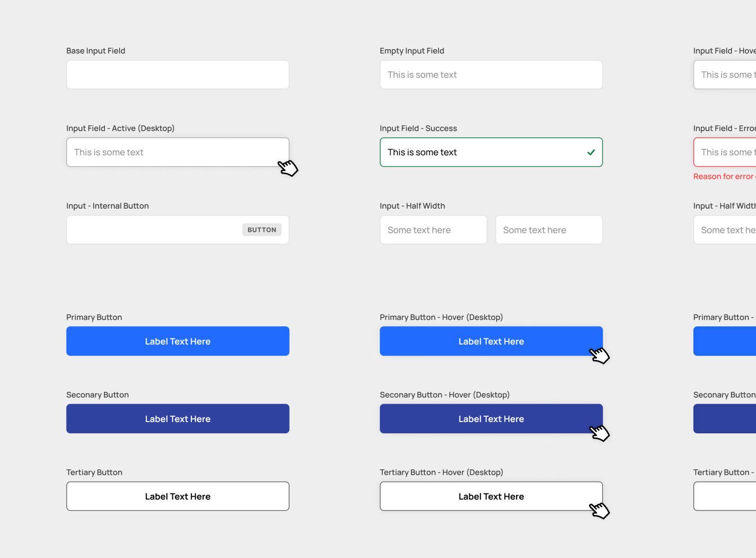Screen dimensions: 756x558
Task: Click the Tertiary Button
Action: point(178,496)
